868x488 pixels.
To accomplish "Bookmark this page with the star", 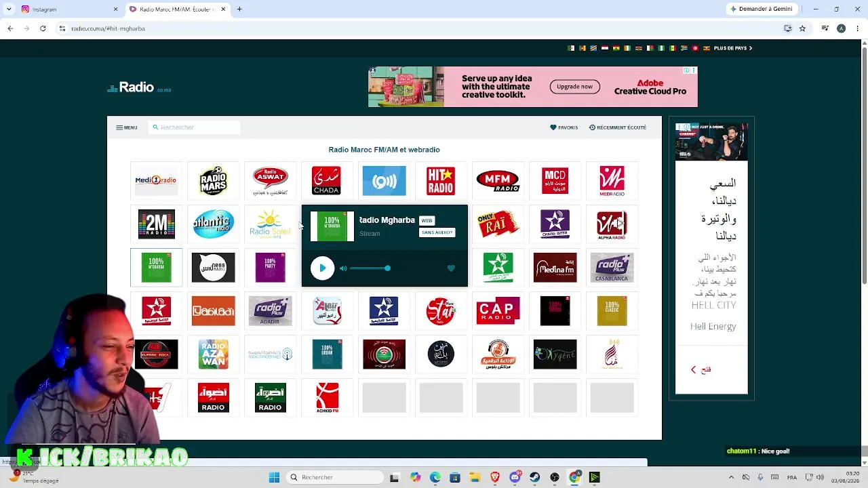I will pos(802,28).
